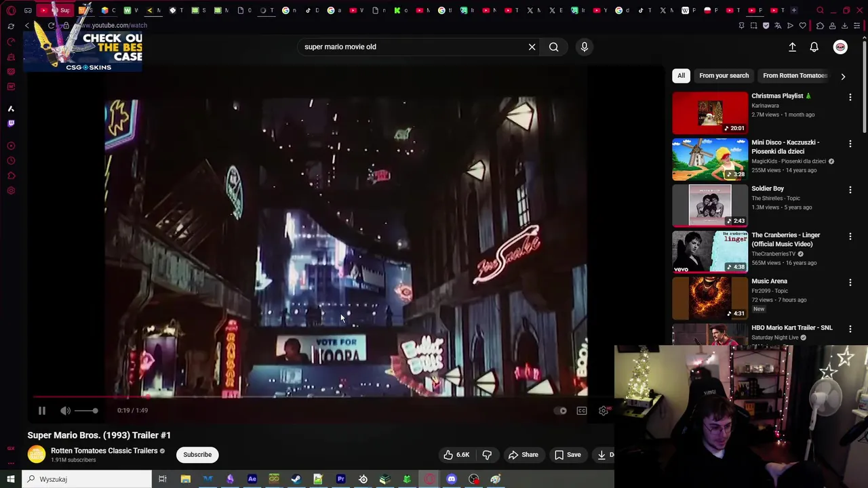868x488 pixels.
Task: Dislike the video with thumbs down
Action: click(x=487, y=455)
